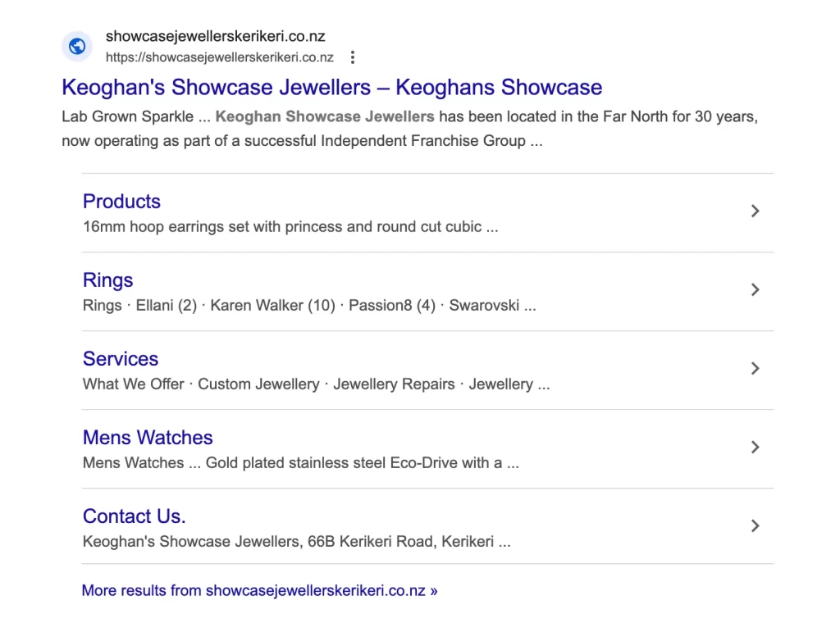
Task: Open the three-dot result options menu
Action: (353, 57)
